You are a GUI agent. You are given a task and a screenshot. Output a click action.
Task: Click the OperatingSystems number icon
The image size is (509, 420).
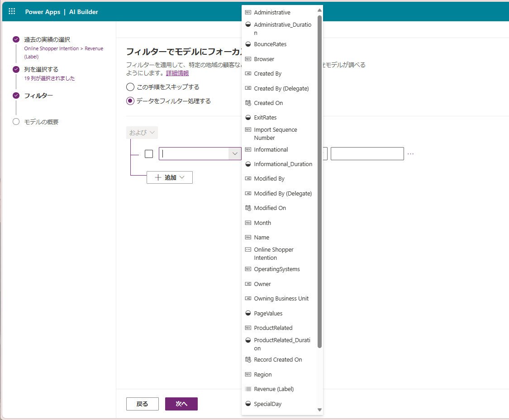[248, 269]
